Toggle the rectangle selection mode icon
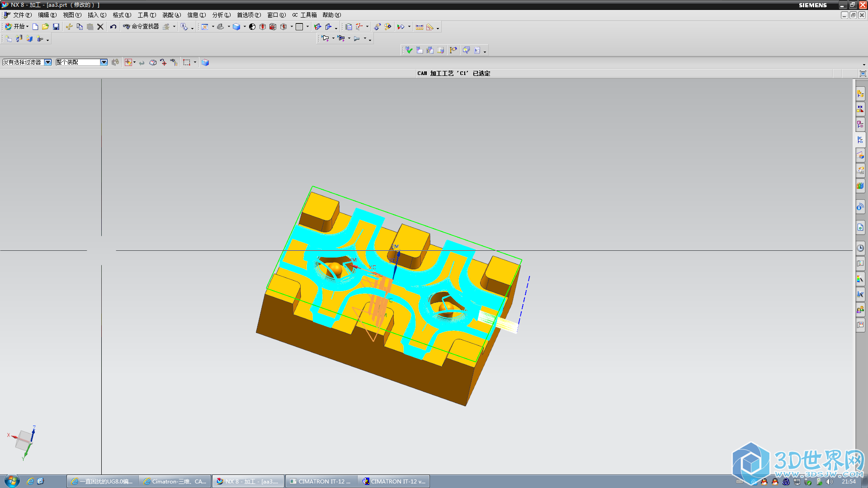Viewport: 868px width, 488px height. tap(187, 62)
